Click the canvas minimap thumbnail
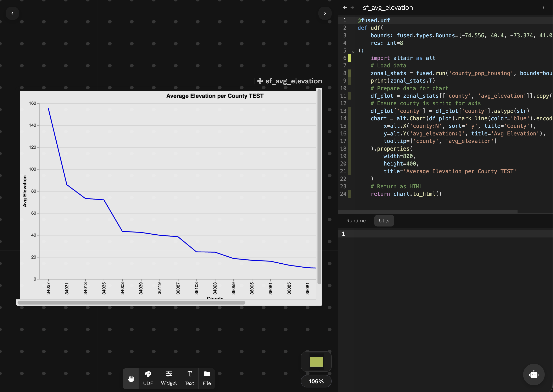Screen dimensions: 553x392 316,362
